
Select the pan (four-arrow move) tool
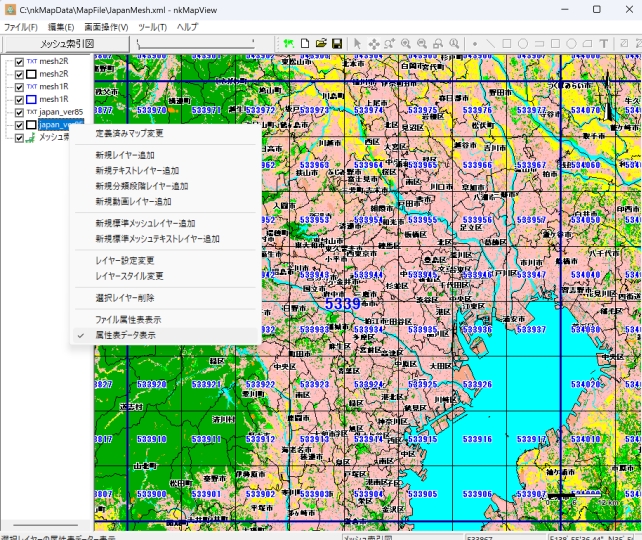pyautogui.click(x=374, y=44)
